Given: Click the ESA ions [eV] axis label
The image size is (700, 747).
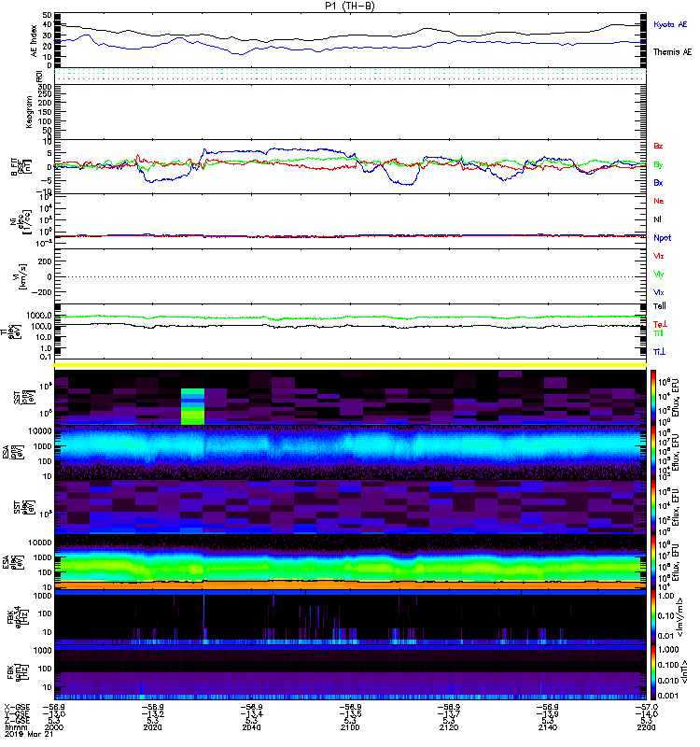Looking at the screenshot, I should [x=13, y=453].
